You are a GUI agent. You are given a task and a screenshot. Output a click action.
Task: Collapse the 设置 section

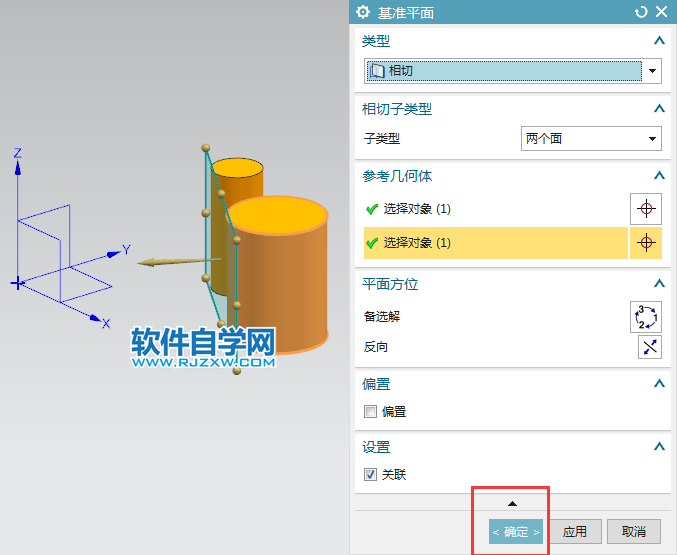coord(659,446)
